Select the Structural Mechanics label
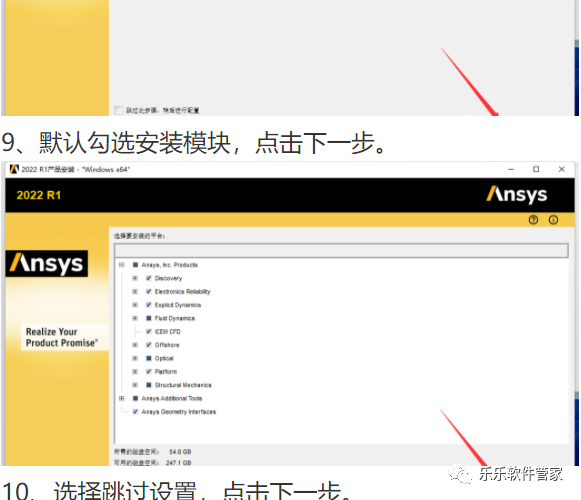This screenshot has width=581, height=500. point(183,385)
